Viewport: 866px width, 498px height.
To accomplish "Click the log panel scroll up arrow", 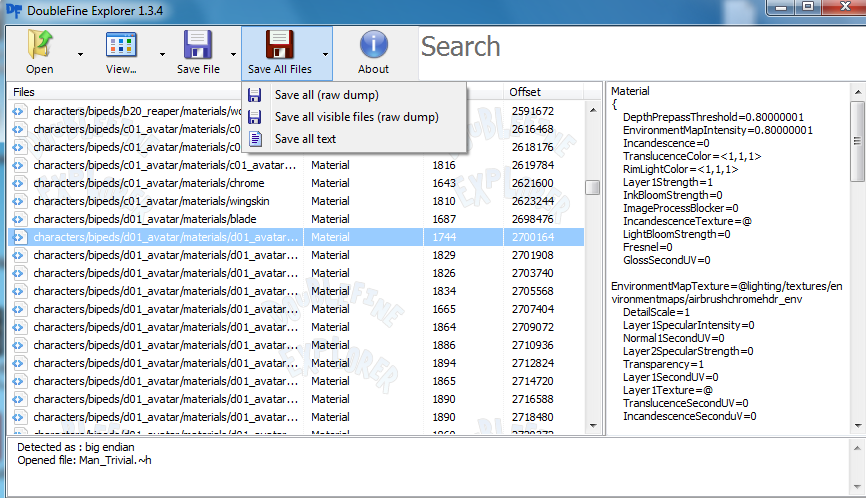I will (857, 448).
